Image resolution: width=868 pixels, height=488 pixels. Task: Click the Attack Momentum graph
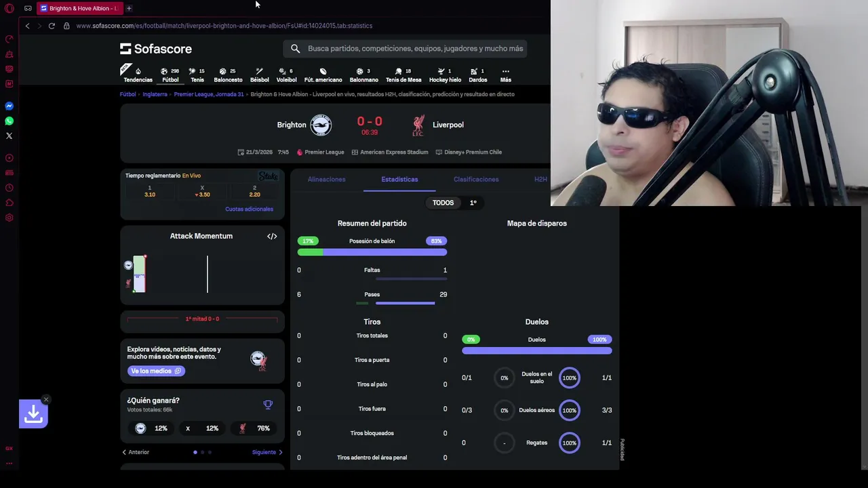tap(202, 274)
